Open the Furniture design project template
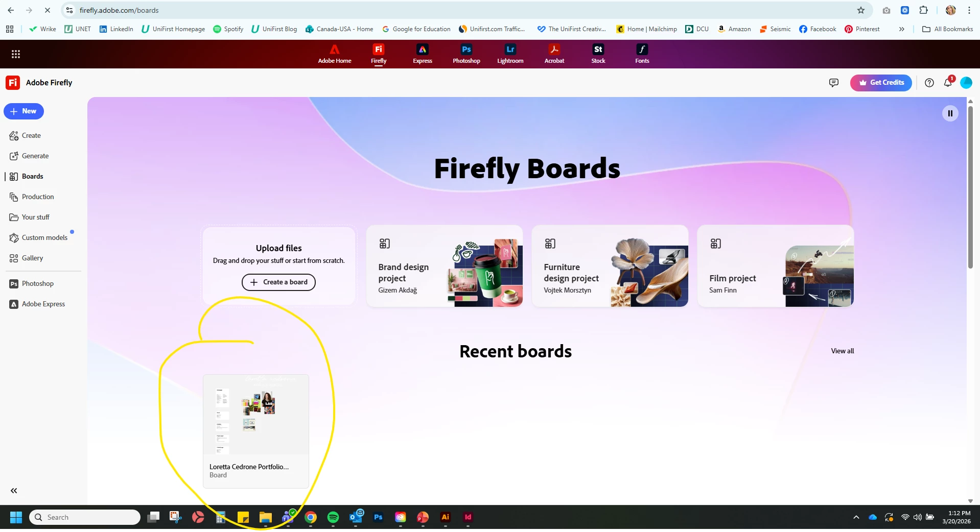The width and height of the screenshot is (980, 532). tap(610, 266)
